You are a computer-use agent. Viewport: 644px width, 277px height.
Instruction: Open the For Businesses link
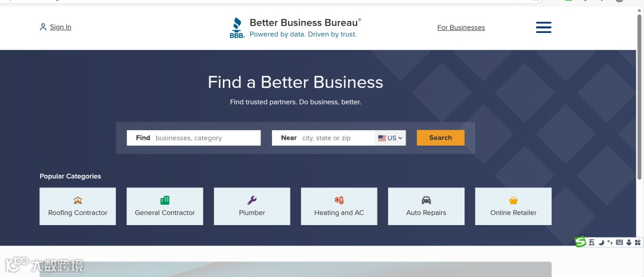tap(461, 27)
